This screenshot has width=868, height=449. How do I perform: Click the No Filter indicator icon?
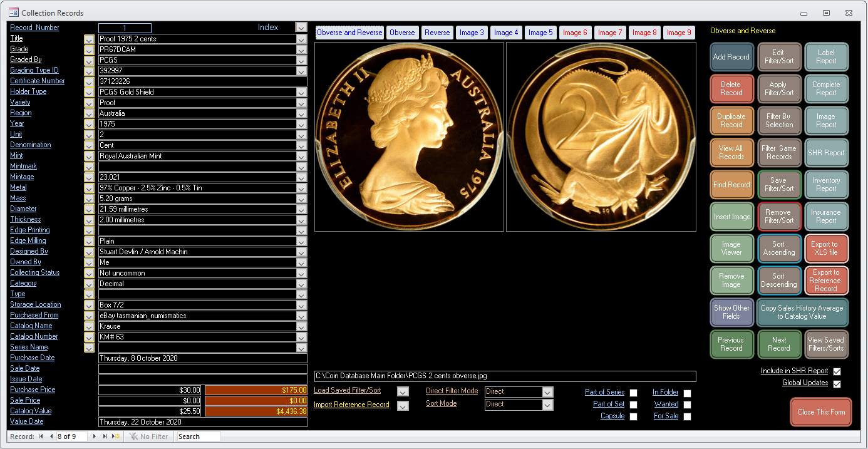tap(133, 436)
